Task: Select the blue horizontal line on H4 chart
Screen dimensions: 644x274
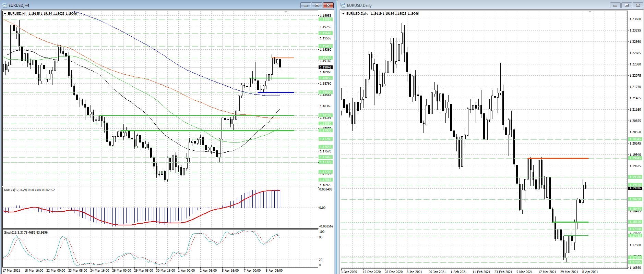Action: [276, 92]
